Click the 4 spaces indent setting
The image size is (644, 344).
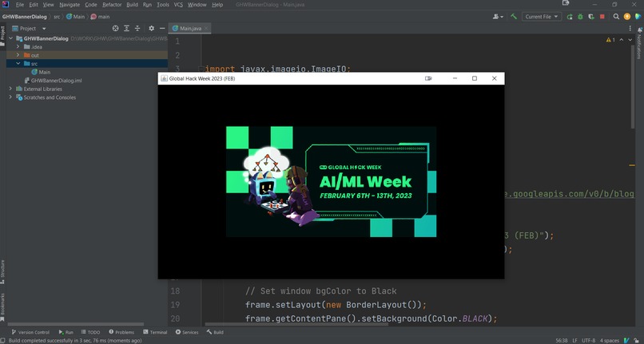tap(609, 340)
